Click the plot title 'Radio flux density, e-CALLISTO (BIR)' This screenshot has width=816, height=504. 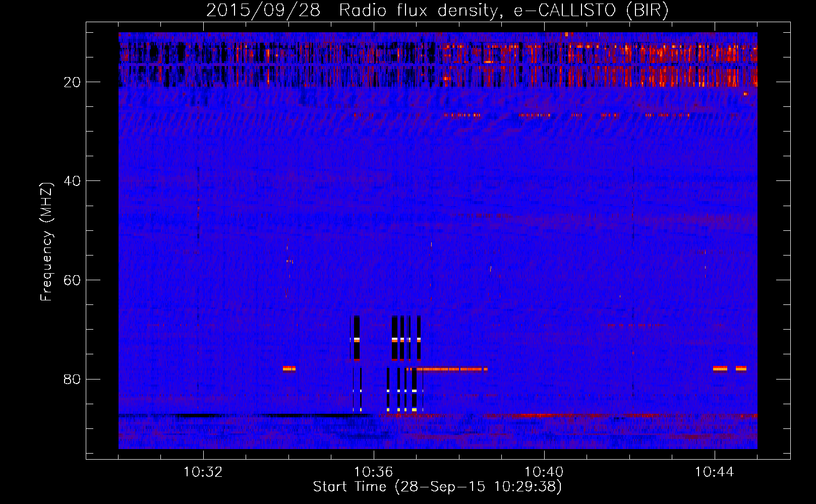point(503,11)
